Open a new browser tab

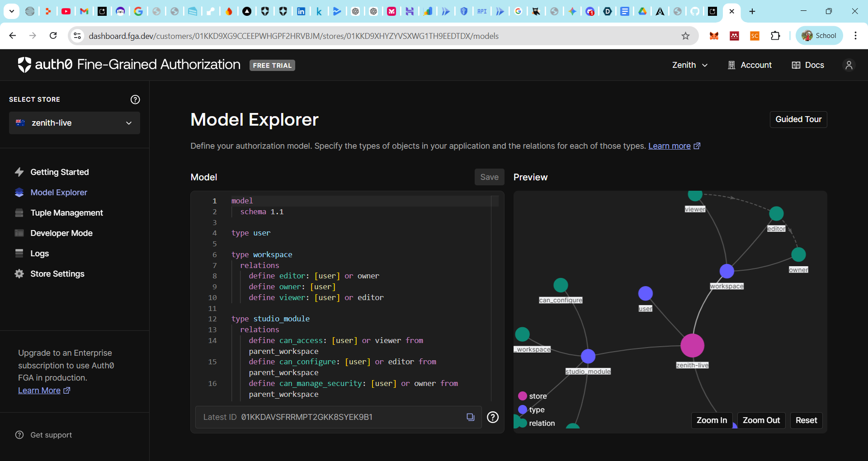[x=752, y=11]
